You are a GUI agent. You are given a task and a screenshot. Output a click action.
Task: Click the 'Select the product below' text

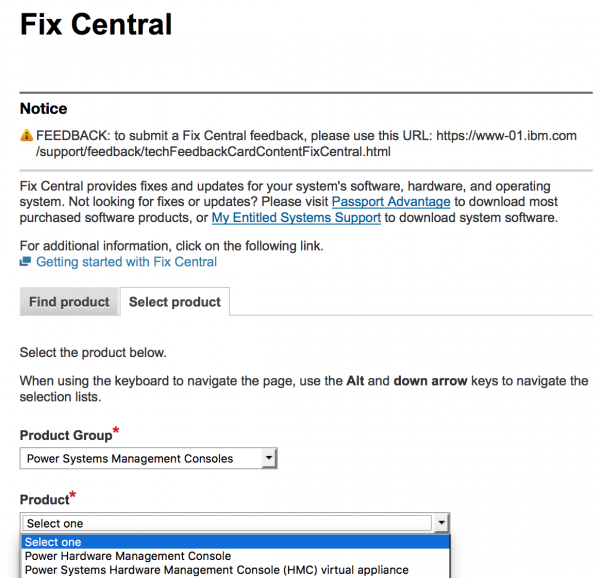93,353
